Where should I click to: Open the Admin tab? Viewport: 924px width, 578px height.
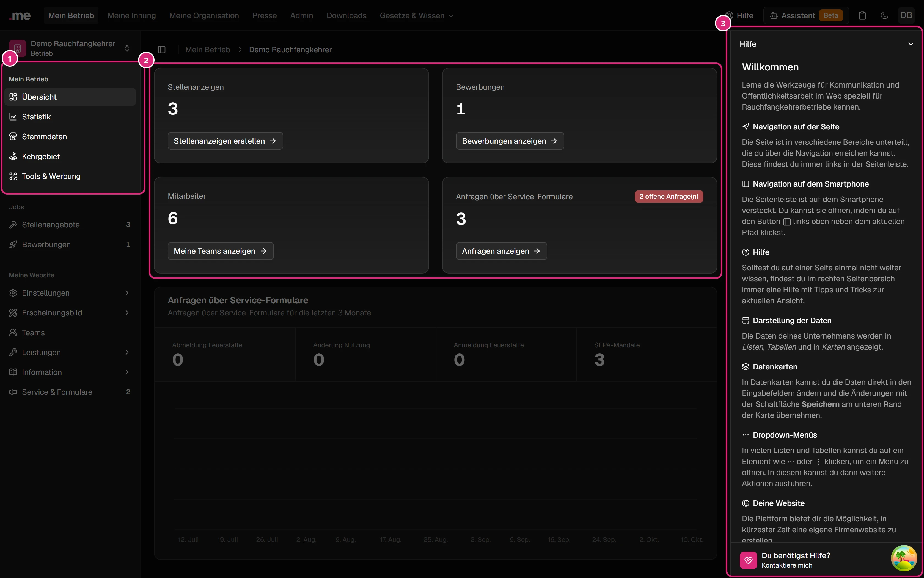click(x=302, y=16)
